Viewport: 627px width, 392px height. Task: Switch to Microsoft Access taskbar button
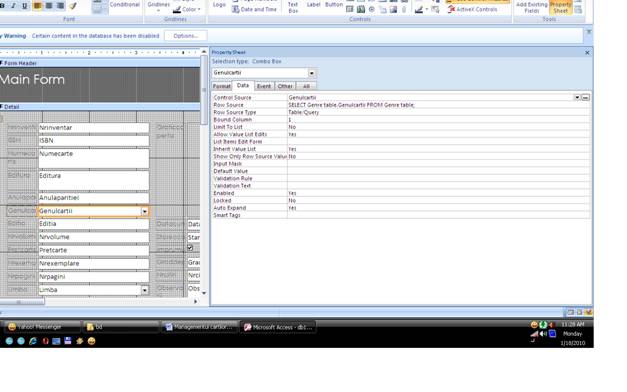pos(278,327)
